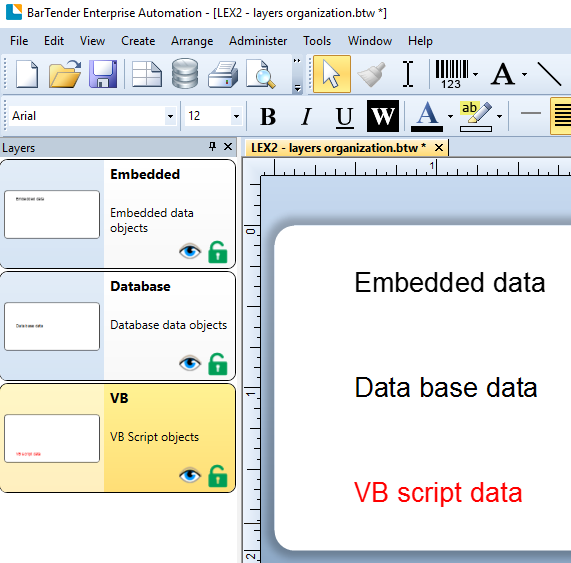571x563 pixels.
Task: Click the BarTender application logo icon
Action: (14, 12)
